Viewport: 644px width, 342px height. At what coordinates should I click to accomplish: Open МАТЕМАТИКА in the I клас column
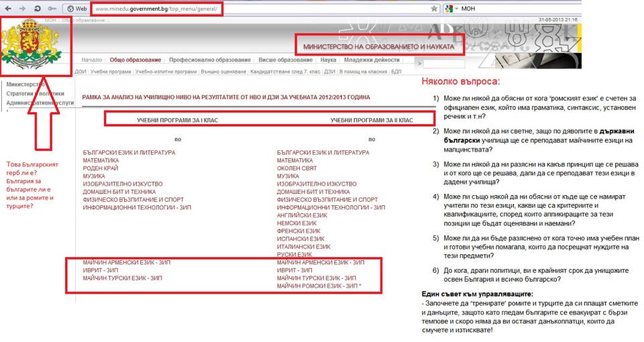point(101,160)
